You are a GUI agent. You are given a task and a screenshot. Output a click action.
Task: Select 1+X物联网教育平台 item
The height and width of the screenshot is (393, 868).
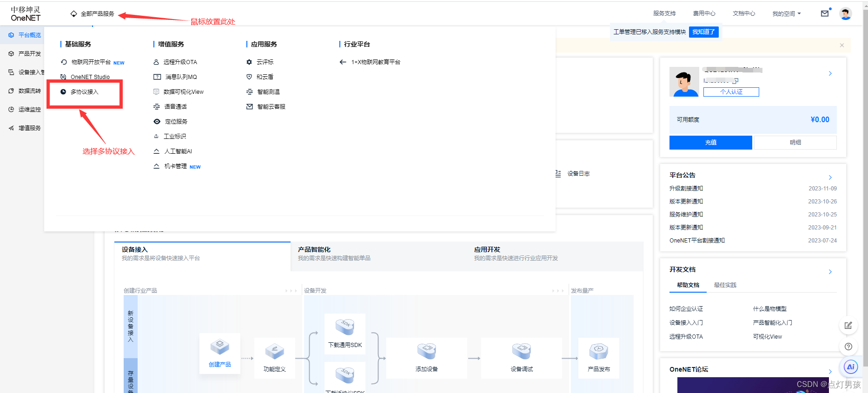370,62
